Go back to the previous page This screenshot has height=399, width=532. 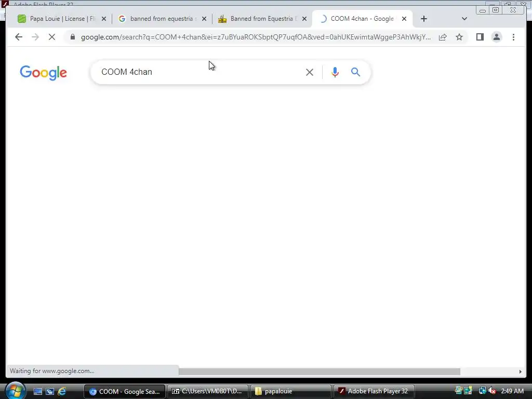point(19,37)
